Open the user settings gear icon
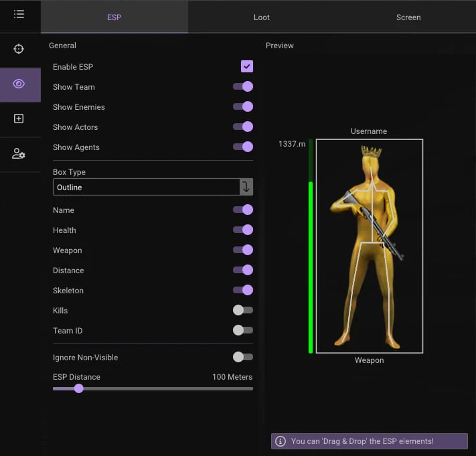 (19, 154)
